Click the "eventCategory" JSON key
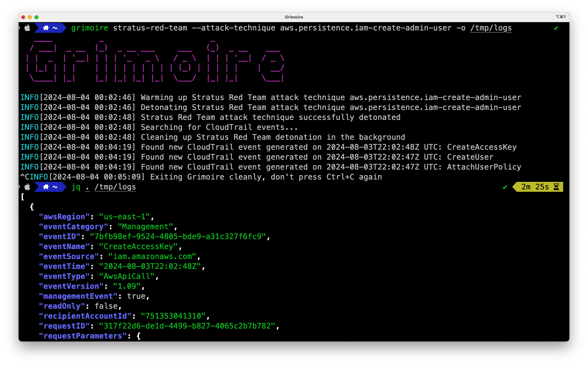The height and width of the screenshot is (366, 588). [74, 227]
